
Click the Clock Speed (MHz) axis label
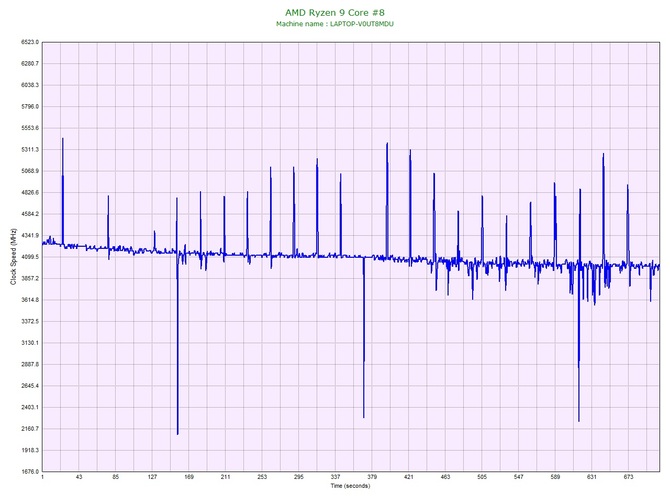point(13,257)
